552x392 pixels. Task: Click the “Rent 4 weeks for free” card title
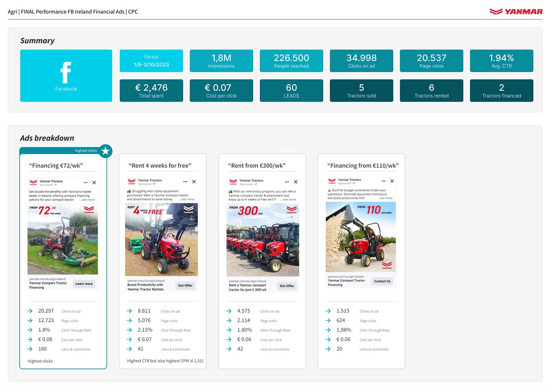click(x=160, y=166)
